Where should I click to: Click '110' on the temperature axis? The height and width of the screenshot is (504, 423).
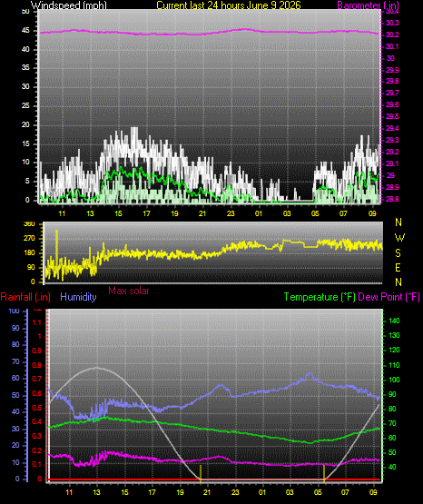[x=394, y=365]
